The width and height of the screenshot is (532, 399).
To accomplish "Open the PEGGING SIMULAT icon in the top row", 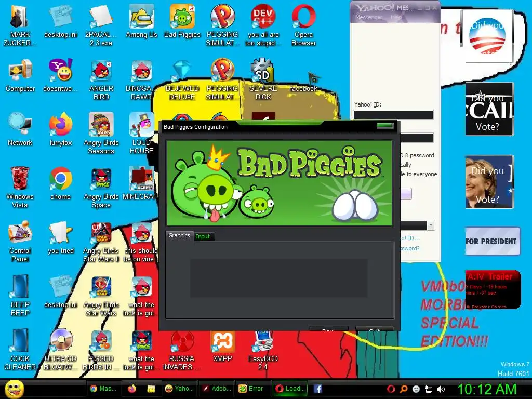I will pyautogui.click(x=222, y=25).
